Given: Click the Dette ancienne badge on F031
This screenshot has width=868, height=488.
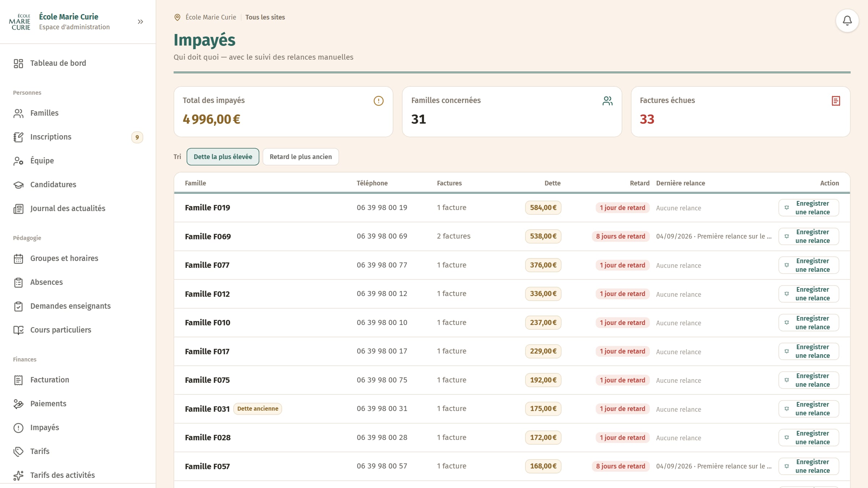Looking at the screenshot, I should tap(258, 408).
